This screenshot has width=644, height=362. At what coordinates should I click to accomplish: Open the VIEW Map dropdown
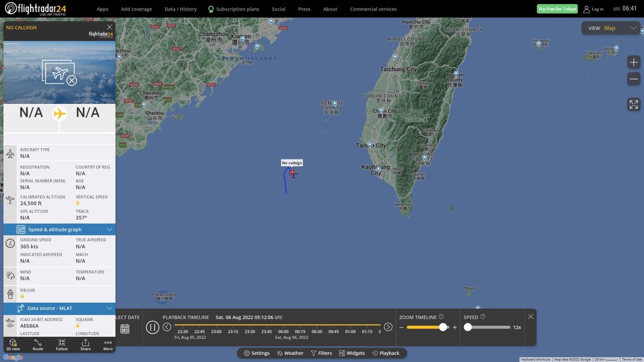(x=611, y=28)
